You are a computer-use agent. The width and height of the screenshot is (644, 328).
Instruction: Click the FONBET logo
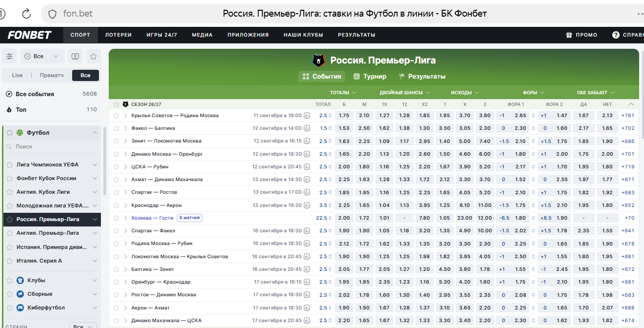(x=29, y=35)
